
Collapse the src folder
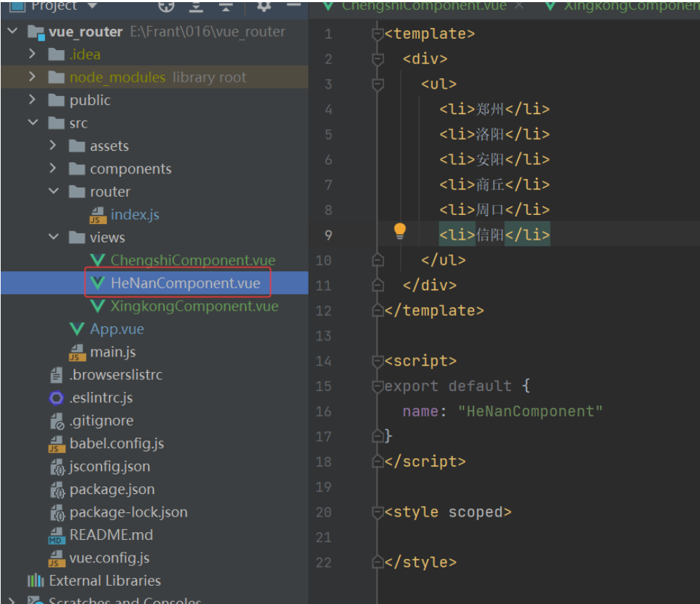point(33,122)
